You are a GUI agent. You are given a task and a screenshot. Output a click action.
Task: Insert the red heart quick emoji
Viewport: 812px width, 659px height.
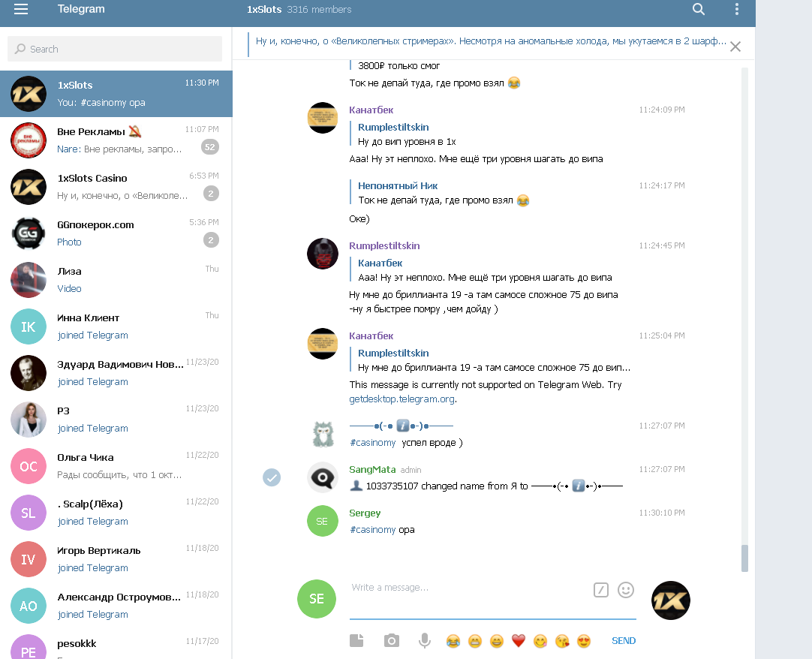(x=518, y=640)
